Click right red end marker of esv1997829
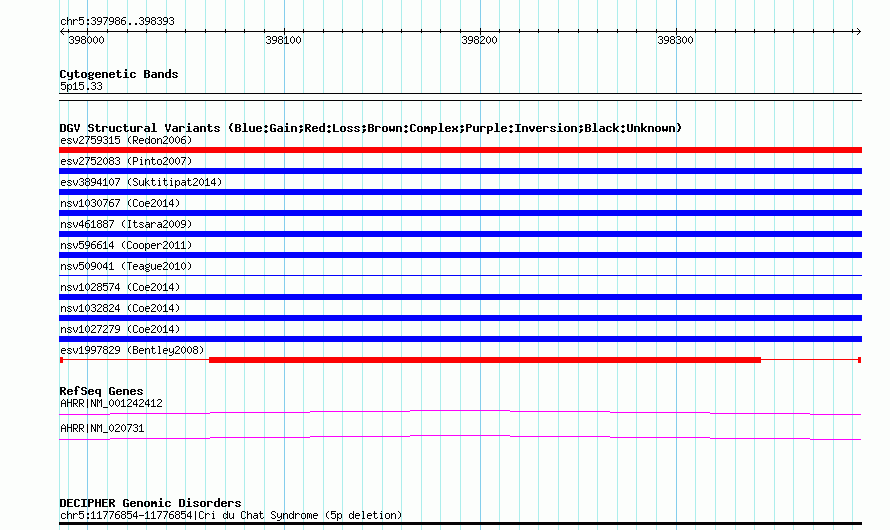 tap(859, 360)
